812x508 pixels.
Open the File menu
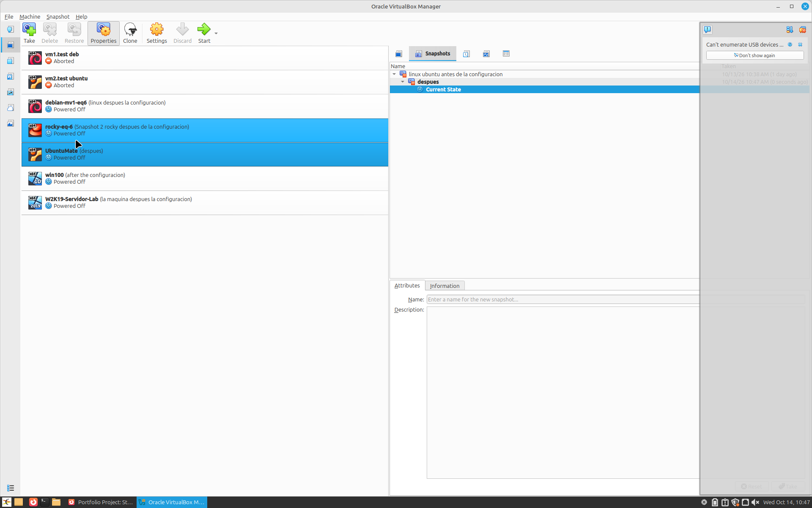[9, 17]
